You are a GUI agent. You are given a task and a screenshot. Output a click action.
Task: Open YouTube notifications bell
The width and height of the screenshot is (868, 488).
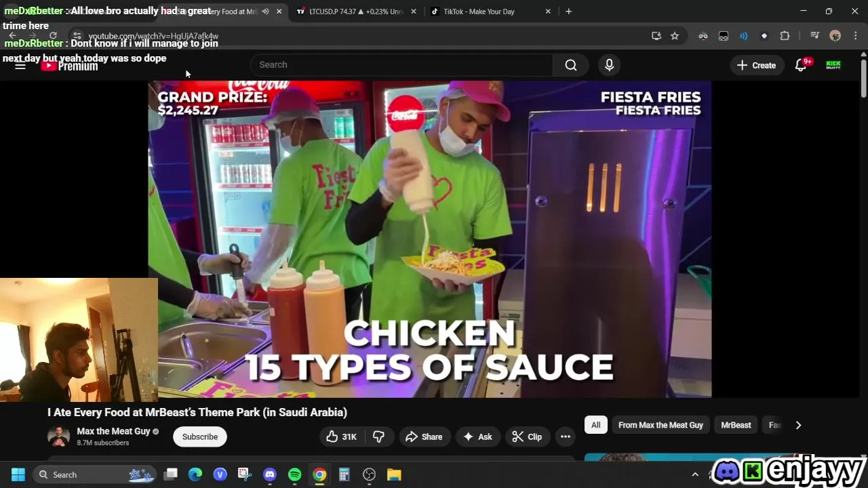(x=801, y=65)
